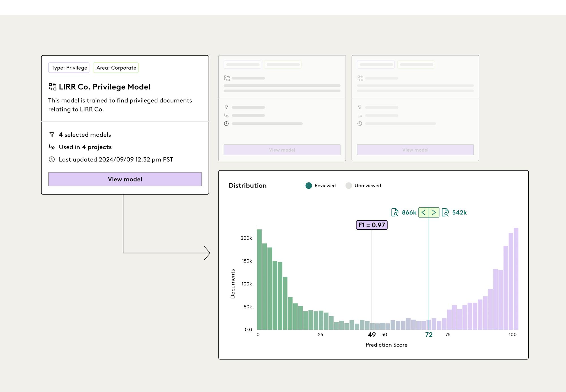Click the 866k document count
The image size is (566, 392).
[x=409, y=212]
